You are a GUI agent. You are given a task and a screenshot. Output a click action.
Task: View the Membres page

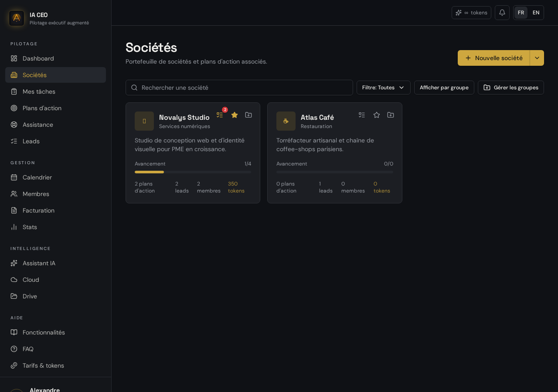55,194
